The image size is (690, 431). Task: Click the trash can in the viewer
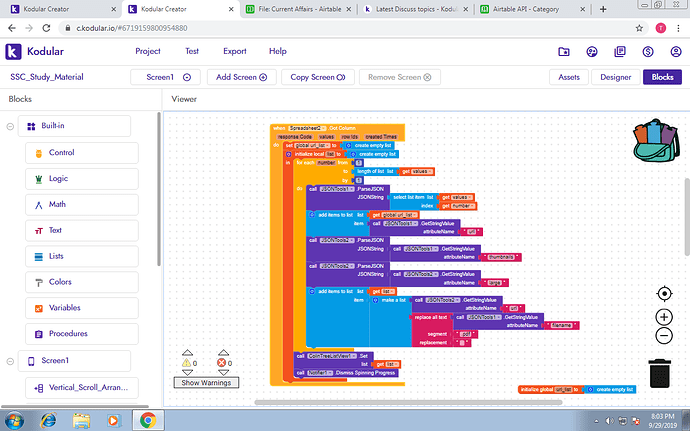click(x=660, y=373)
